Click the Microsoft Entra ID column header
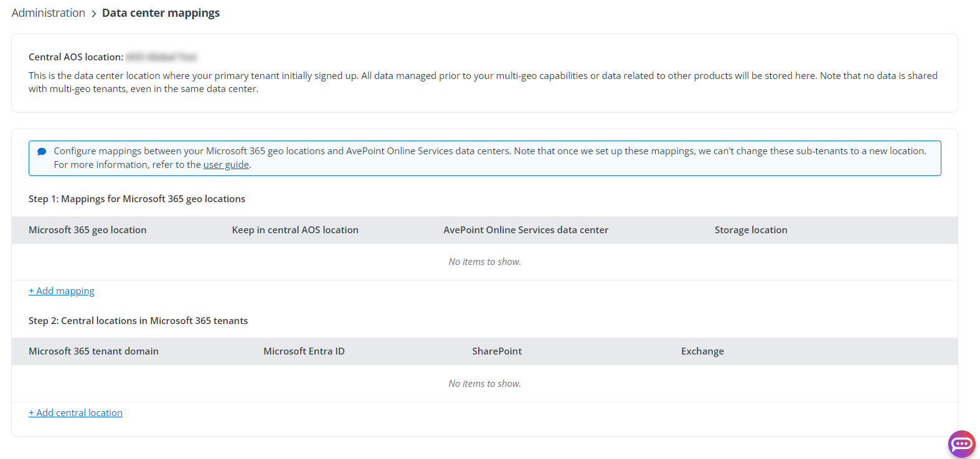Screen dimensions: 980x459 [304, 351]
